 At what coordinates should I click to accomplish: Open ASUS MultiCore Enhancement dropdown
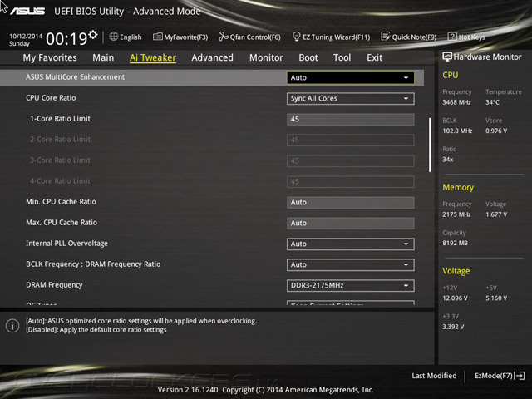[351, 77]
